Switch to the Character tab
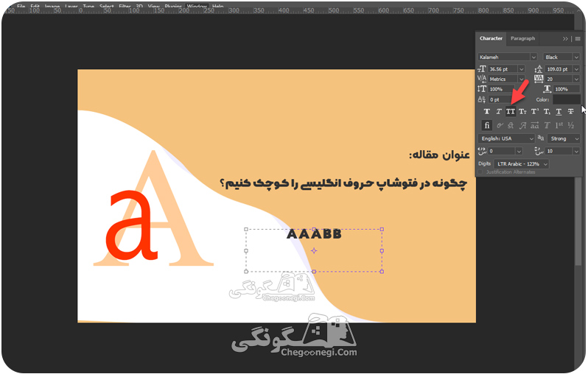This screenshot has width=588, height=374. pos(491,38)
